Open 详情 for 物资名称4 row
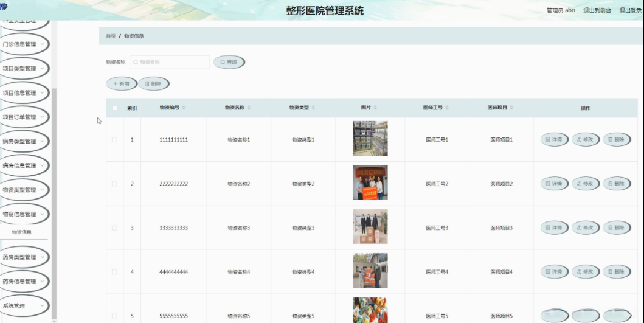The image size is (644, 323). click(x=554, y=272)
